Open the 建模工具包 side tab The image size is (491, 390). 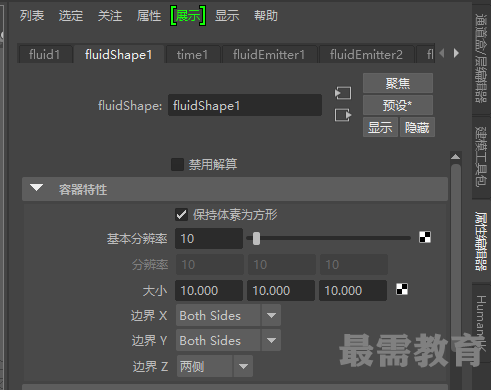(x=481, y=157)
